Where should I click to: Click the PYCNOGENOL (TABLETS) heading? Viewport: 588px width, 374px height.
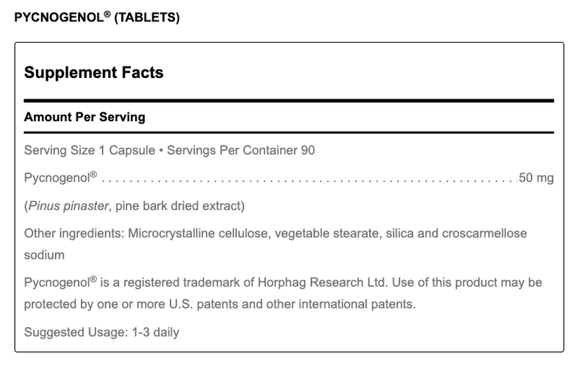coord(96,18)
